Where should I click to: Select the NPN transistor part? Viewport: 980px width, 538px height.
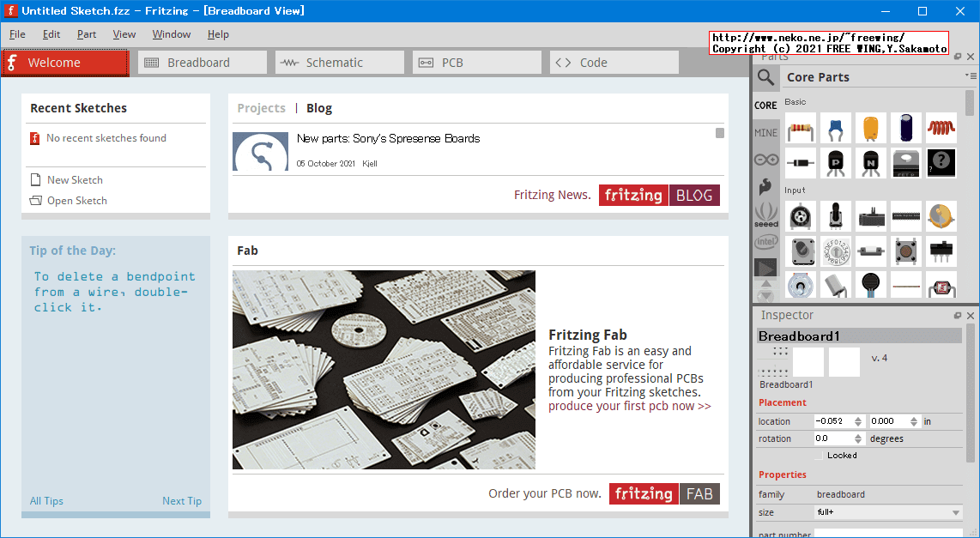(871, 163)
